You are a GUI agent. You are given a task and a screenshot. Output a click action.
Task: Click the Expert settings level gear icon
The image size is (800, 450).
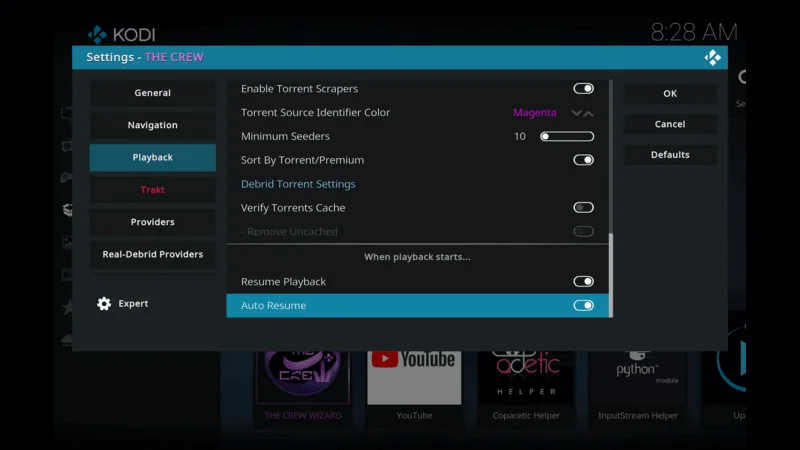tap(104, 304)
